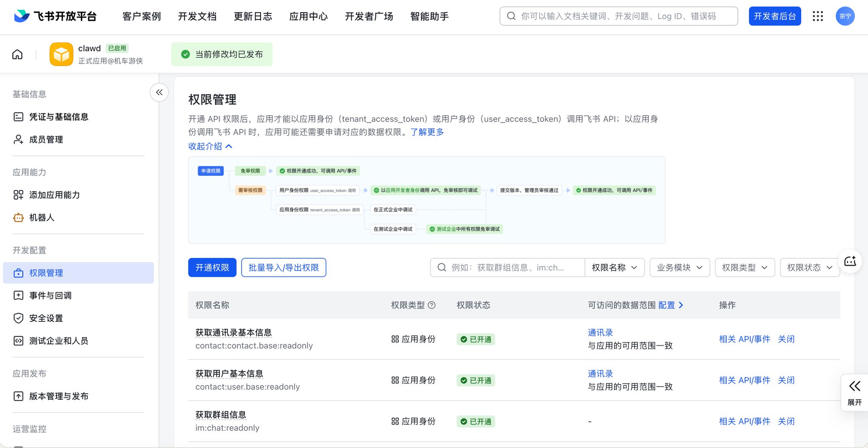The height and width of the screenshot is (448, 868).
Task: Click the 开发者后台 button
Action: [775, 16]
